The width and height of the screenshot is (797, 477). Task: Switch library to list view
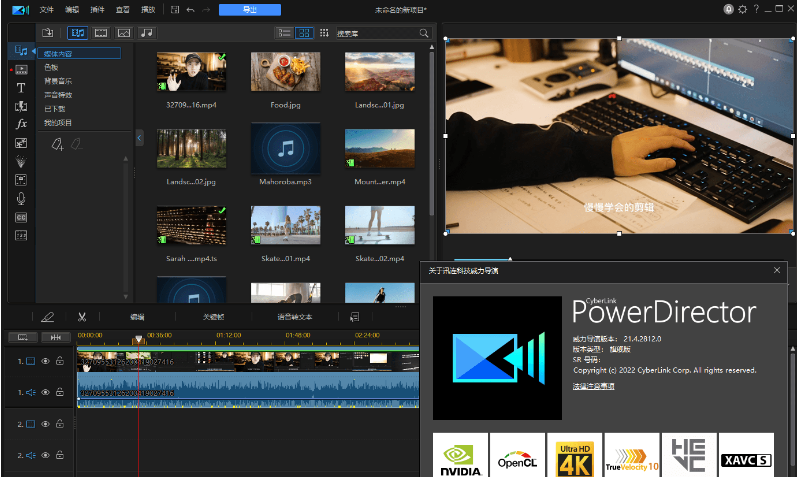point(283,33)
